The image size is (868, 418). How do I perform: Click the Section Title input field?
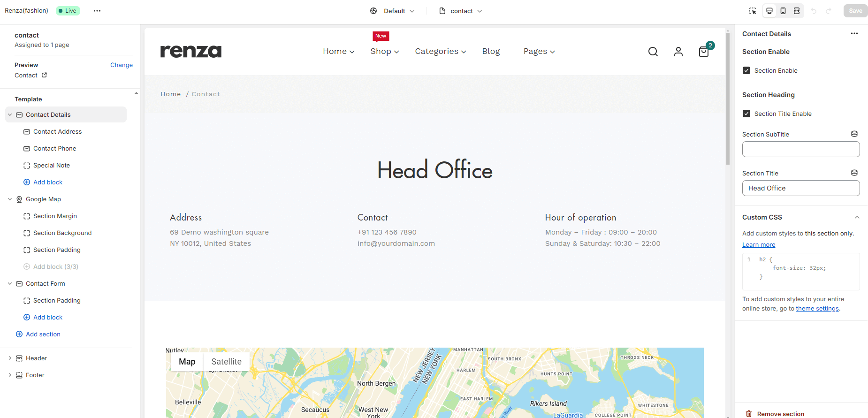click(801, 188)
